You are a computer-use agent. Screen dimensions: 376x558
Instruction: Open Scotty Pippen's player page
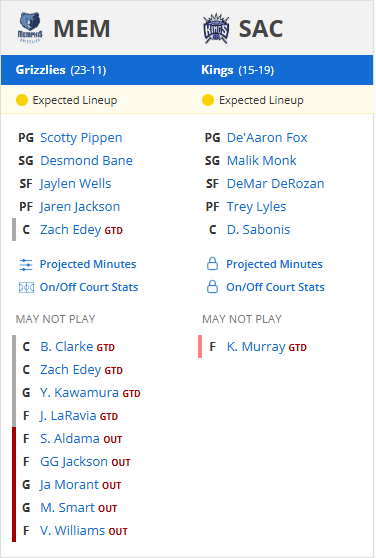(x=81, y=137)
